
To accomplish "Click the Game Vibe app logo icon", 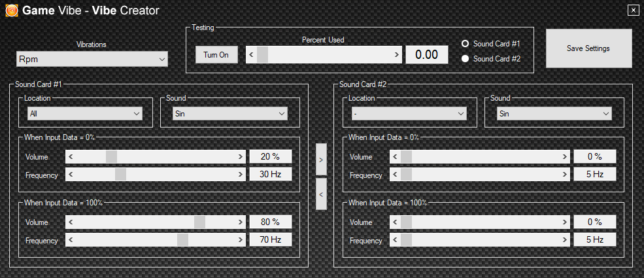I will [12, 10].
